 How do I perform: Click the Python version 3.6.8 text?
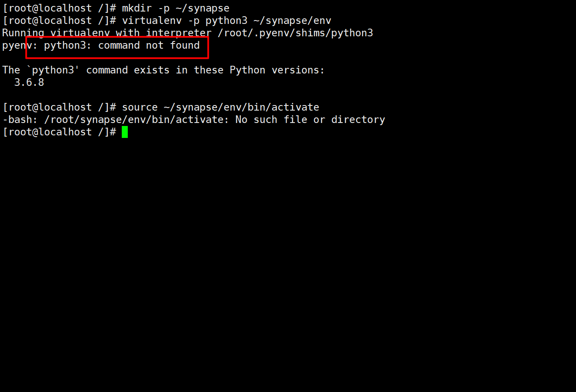pos(29,82)
